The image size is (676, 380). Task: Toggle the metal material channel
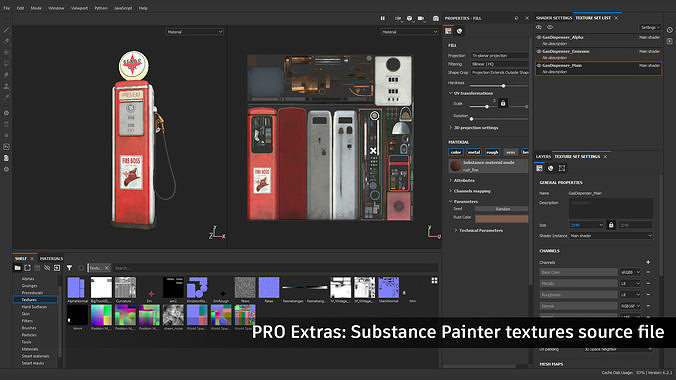[x=474, y=152]
